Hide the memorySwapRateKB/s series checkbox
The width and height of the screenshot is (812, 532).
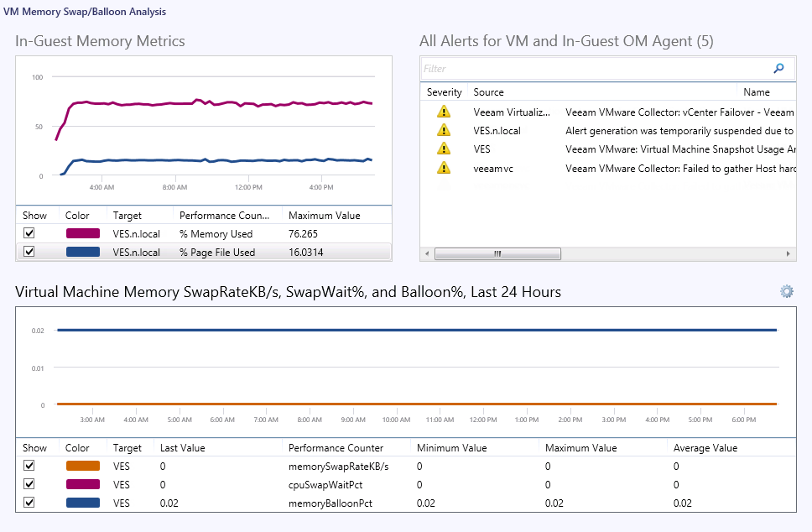(29, 466)
